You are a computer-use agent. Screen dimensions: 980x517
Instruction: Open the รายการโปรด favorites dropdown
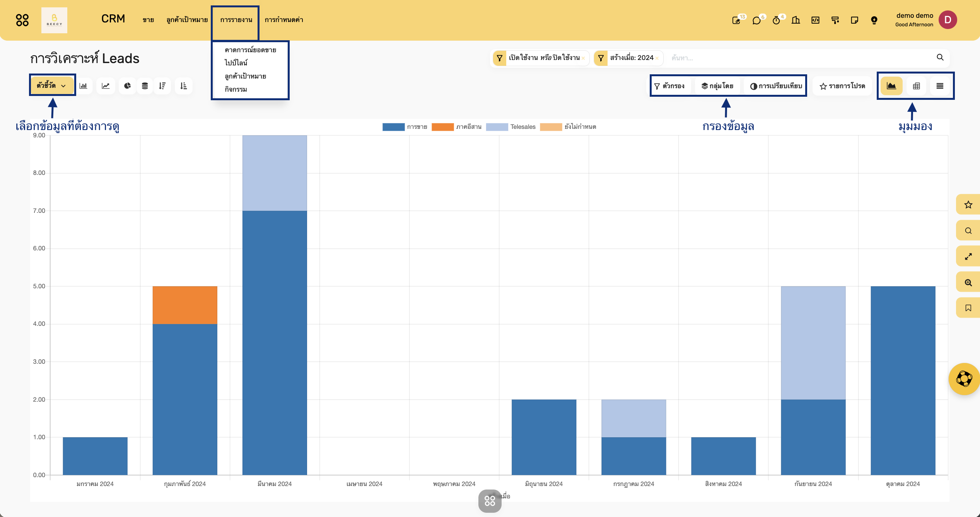coord(842,86)
